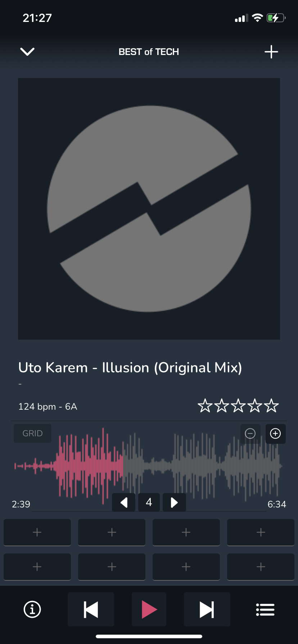Skip to the next track
The image size is (298, 644).
(207, 609)
